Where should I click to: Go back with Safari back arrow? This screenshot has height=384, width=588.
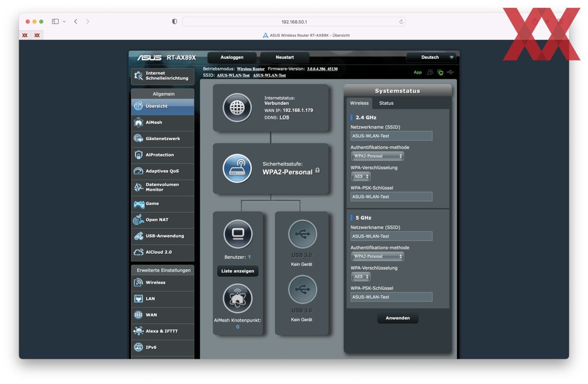tap(76, 21)
